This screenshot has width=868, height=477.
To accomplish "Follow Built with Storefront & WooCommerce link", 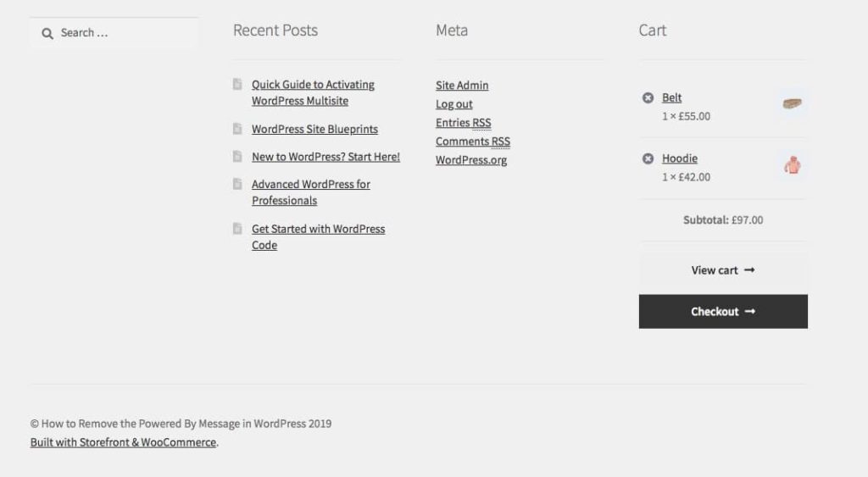I will pos(123,442).
